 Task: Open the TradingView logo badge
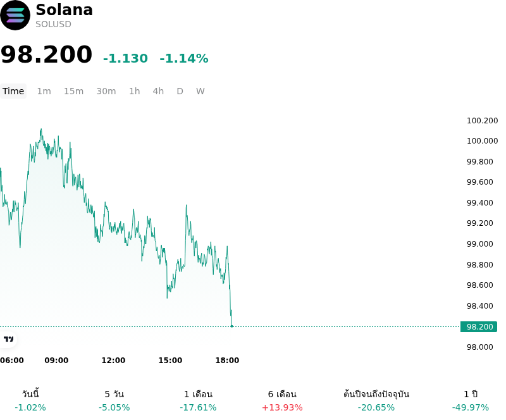[x=8, y=339]
